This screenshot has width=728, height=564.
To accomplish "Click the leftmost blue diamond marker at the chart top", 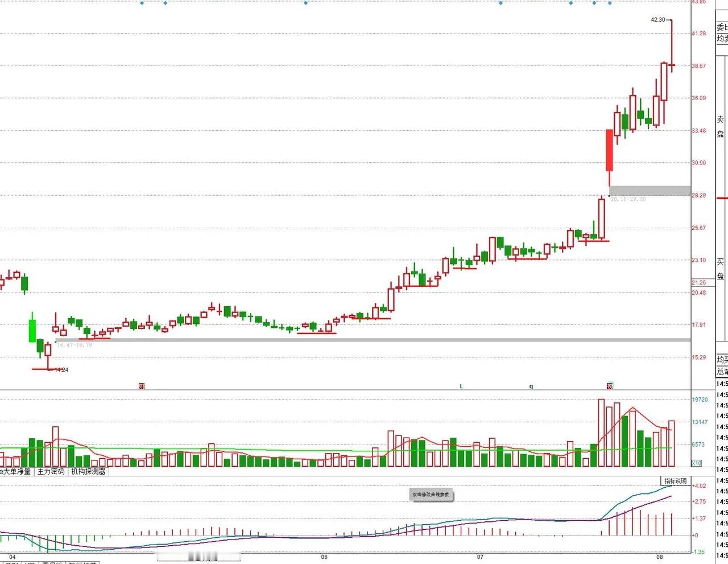I will coord(142,3).
